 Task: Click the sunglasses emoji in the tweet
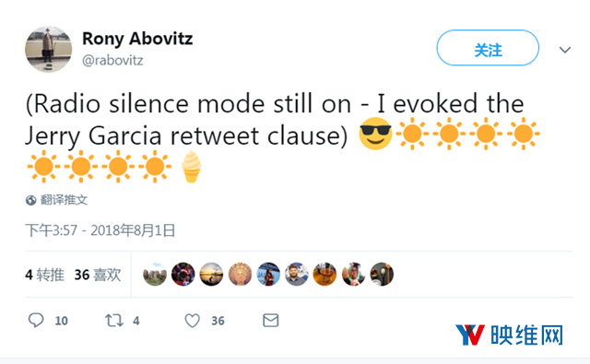(x=375, y=134)
